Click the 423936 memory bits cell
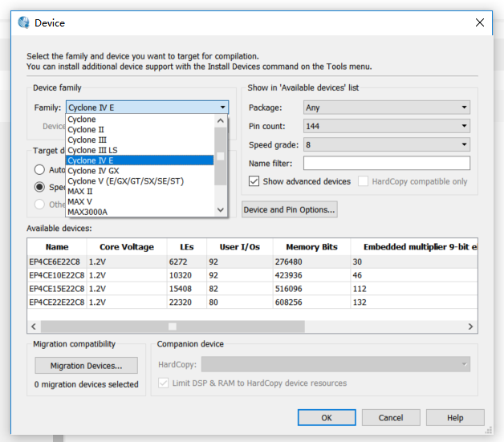 311,275
